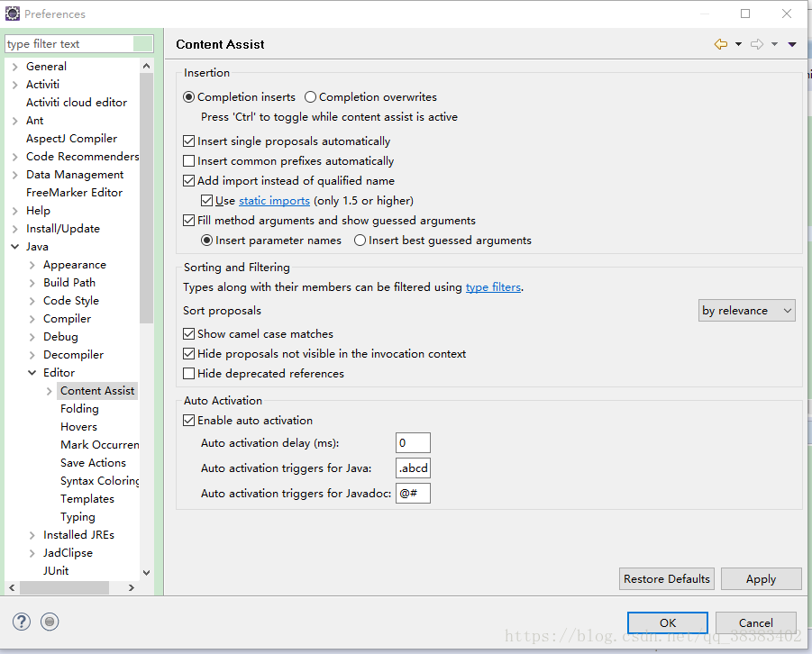The image size is (812, 654).
Task: Toggle Fill method arguments checkbox
Action: [x=189, y=221]
